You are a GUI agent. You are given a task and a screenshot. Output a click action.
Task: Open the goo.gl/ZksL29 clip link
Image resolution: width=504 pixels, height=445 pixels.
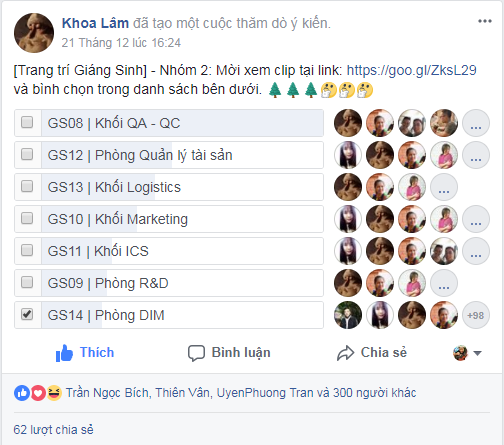[x=412, y=70]
